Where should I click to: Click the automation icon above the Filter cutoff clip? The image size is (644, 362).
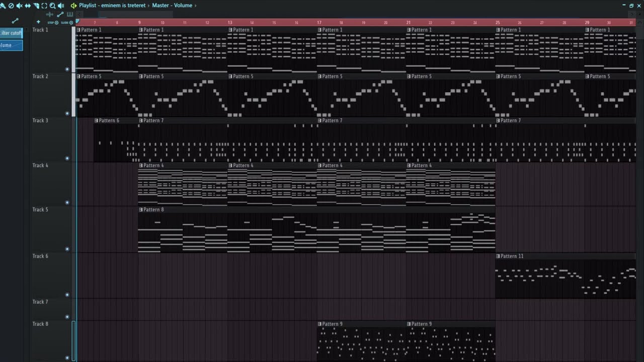coord(15,21)
